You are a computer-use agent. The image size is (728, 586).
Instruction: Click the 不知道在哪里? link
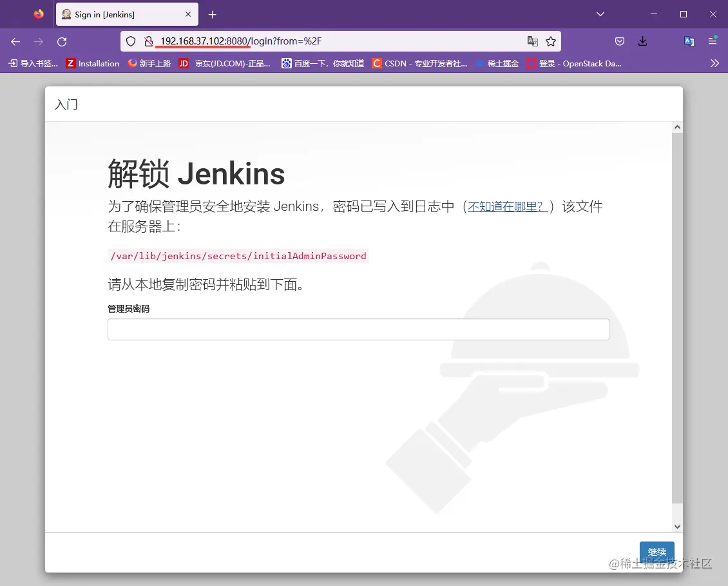click(508, 207)
